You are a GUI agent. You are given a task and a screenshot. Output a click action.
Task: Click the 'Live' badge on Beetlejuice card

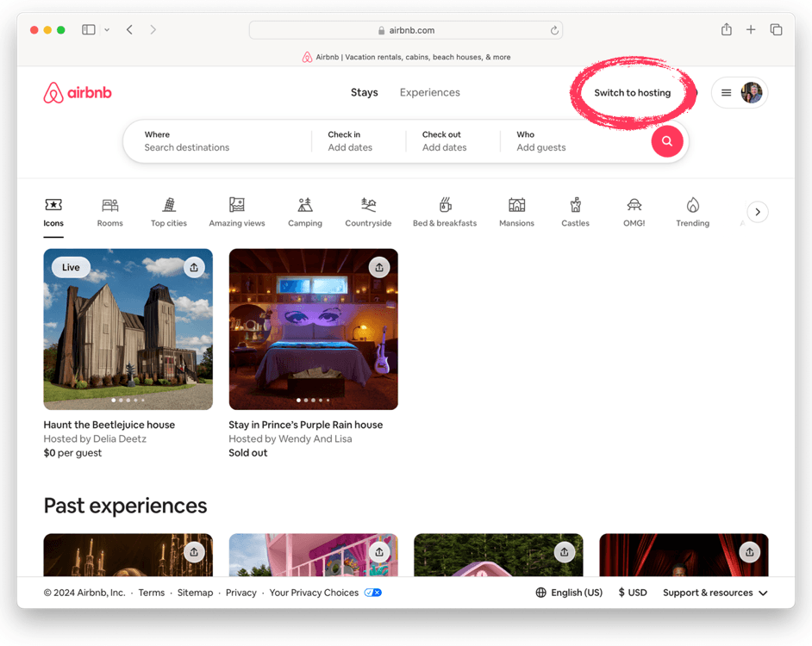tap(71, 267)
